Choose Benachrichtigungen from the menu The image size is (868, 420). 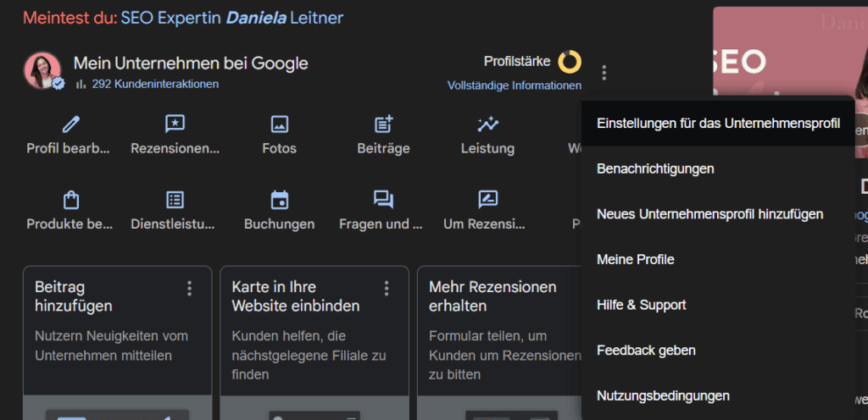point(719,169)
